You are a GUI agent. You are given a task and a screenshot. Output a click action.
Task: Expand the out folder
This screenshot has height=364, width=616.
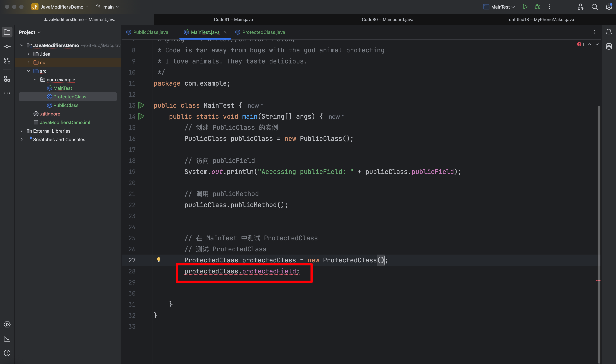[29, 62]
